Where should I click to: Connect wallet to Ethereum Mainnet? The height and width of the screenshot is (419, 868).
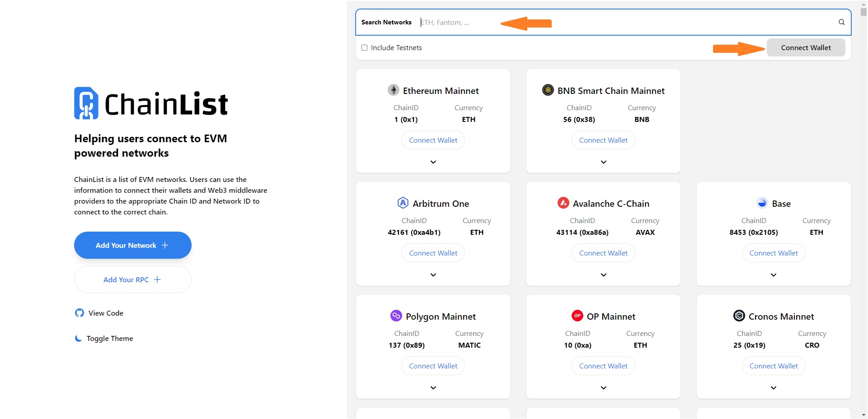click(x=433, y=140)
